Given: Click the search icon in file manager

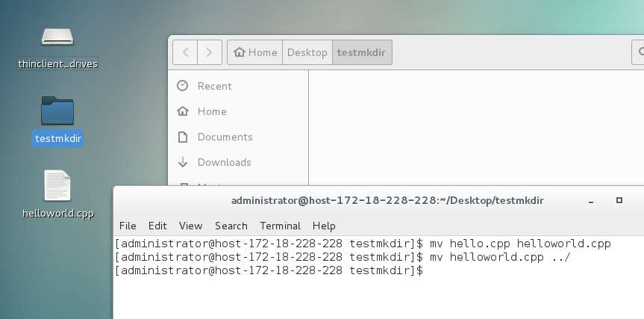Looking at the screenshot, I should click(639, 52).
